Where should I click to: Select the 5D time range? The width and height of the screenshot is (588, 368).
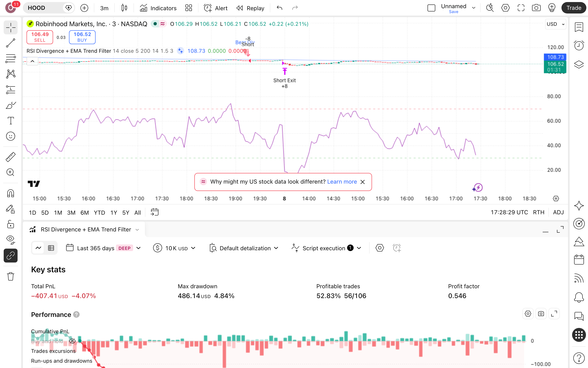click(45, 212)
